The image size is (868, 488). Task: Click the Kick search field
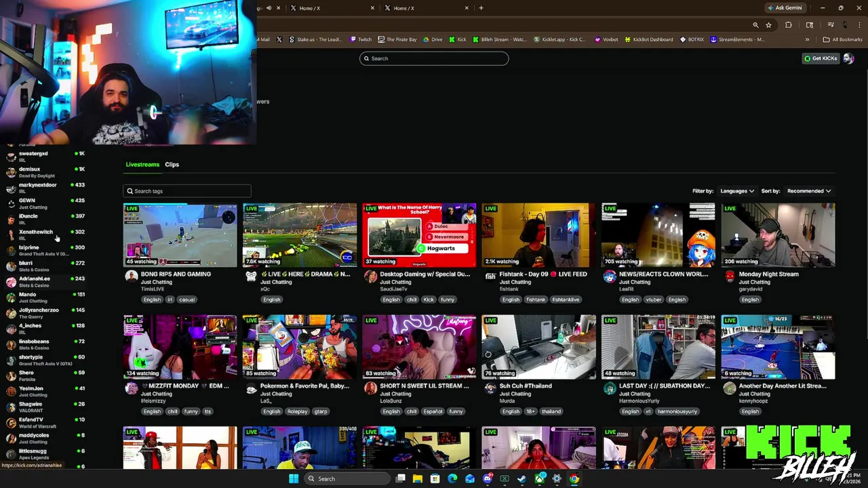(x=434, y=58)
